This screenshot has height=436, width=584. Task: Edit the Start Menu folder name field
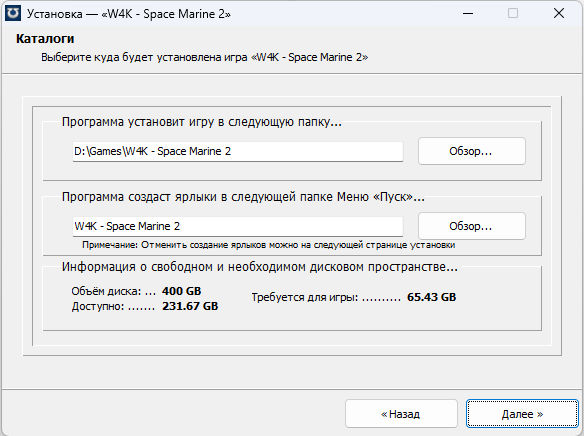pos(238,226)
